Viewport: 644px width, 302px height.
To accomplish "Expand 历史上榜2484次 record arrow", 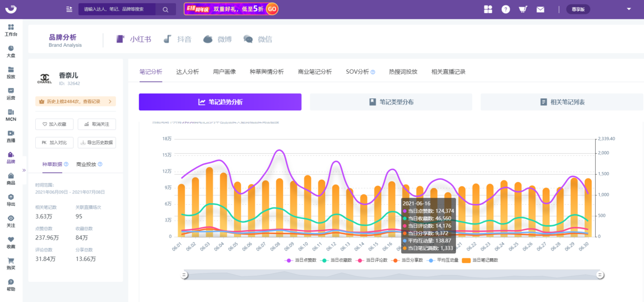I will [110, 101].
